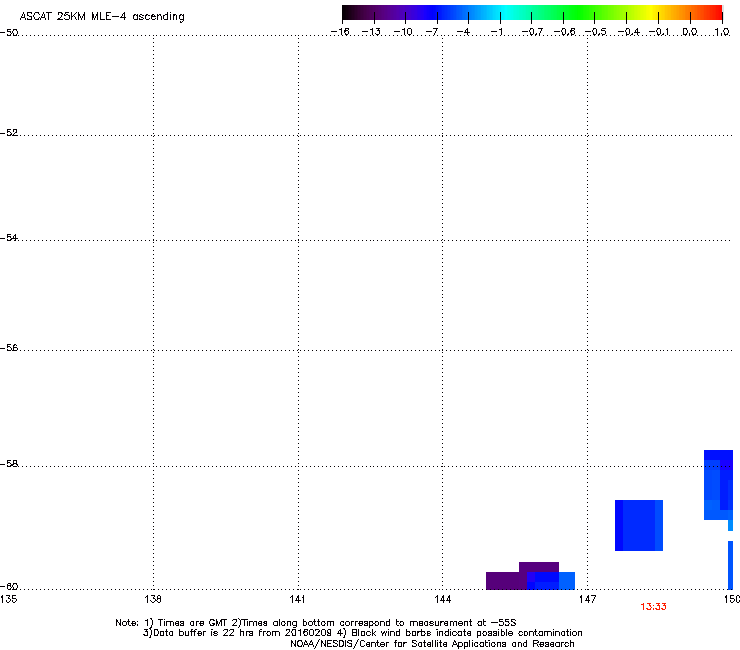Click the -16 colorbar tick label
Viewport: 740px width, 650px height.
tap(340, 32)
